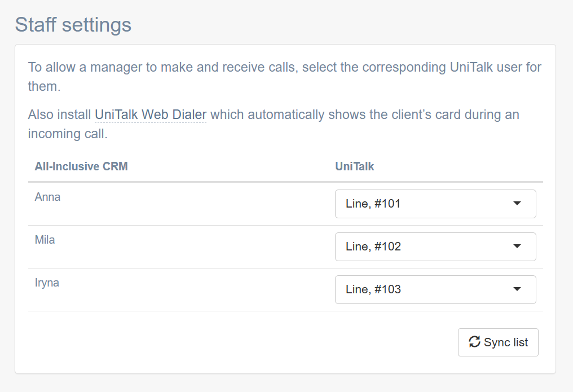This screenshot has width=573, height=392.
Task: Click the UniTalk column header
Action: tap(355, 166)
